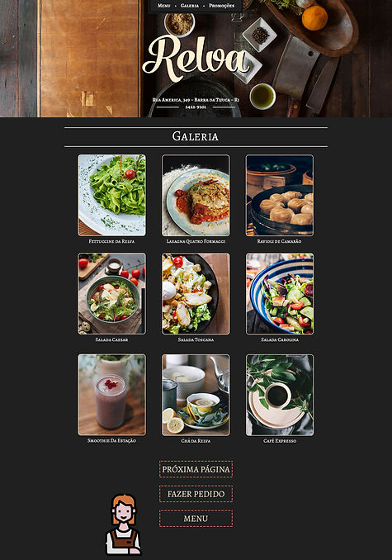The width and height of the screenshot is (392, 560).
Task: Click the Café Expresso caption
Action: pos(280,441)
